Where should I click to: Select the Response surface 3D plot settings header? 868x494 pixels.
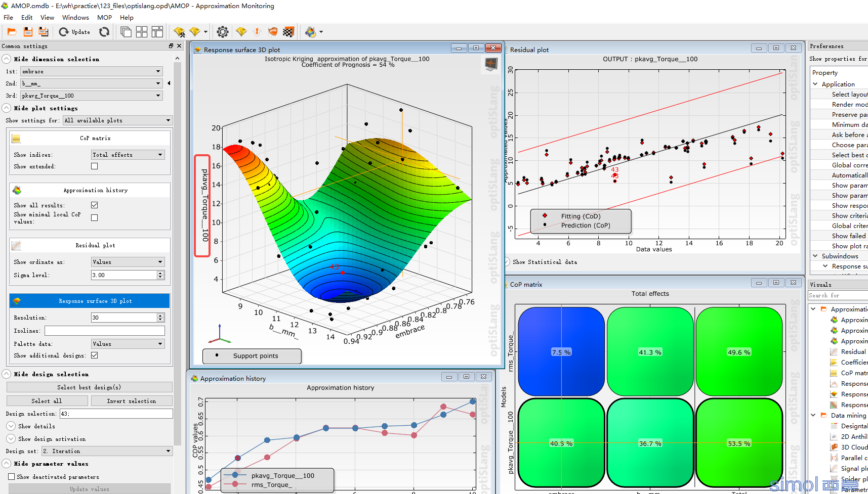pyautogui.click(x=90, y=301)
